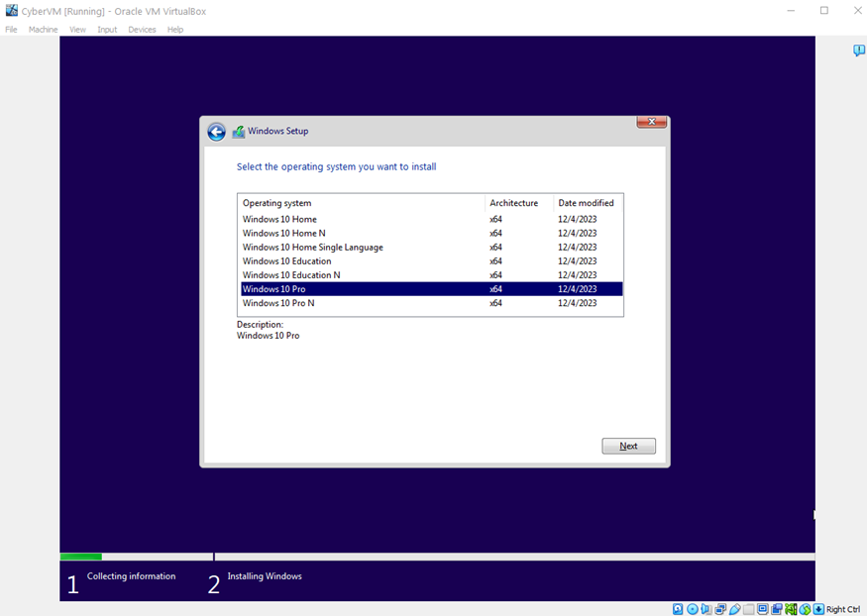
Task: Open the Machine menu
Action: [43, 30]
